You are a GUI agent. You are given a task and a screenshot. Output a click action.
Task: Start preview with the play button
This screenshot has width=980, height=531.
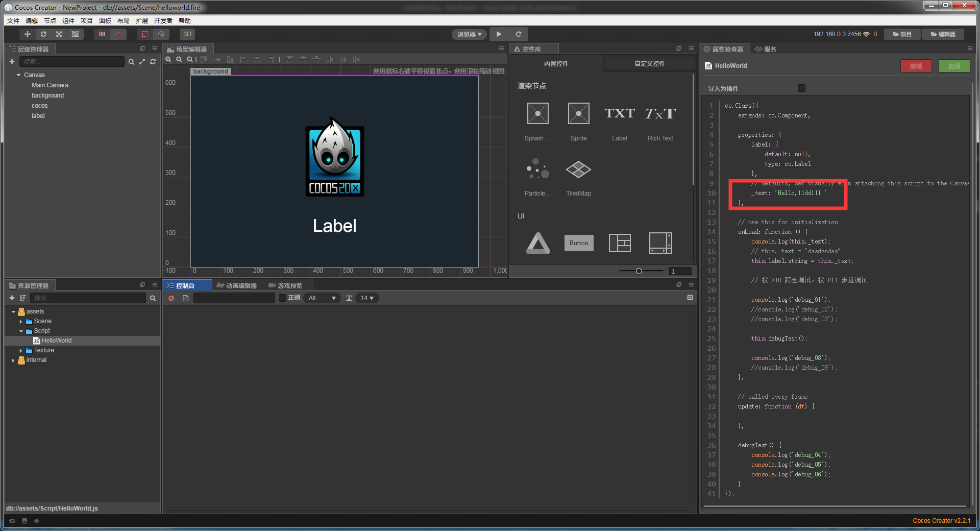(499, 34)
